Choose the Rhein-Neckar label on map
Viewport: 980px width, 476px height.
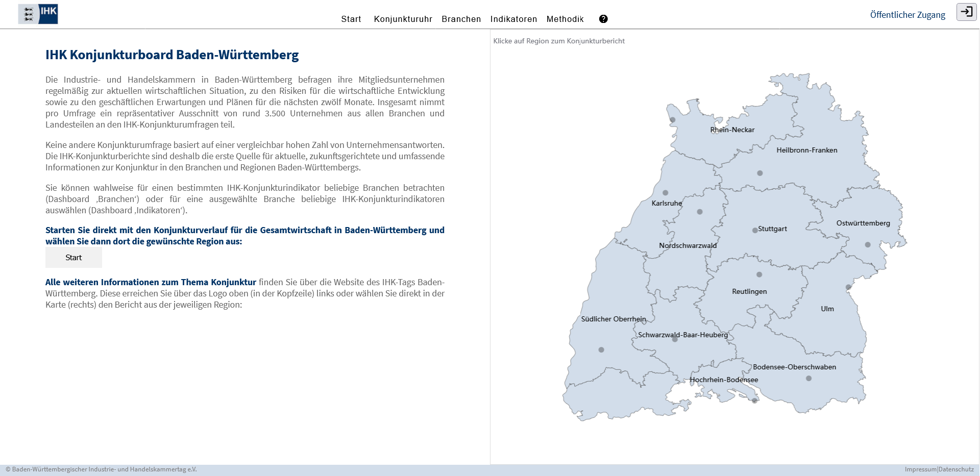click(x=732, y=130)
